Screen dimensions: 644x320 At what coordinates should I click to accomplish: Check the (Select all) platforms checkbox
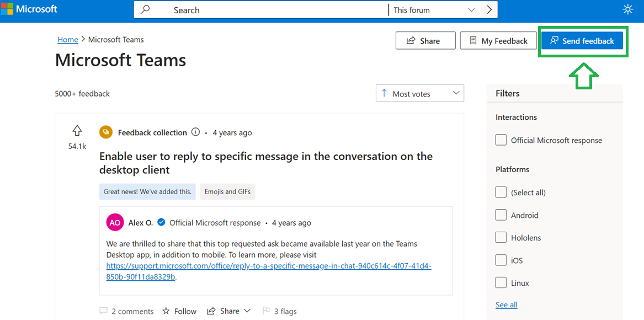(501, 192)
